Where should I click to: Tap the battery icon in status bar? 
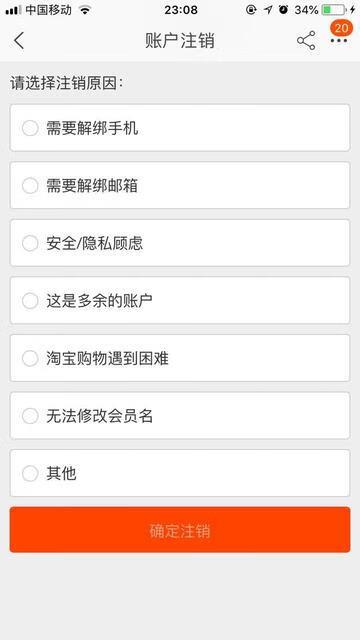pyautogui.click(x=333, y=10)
